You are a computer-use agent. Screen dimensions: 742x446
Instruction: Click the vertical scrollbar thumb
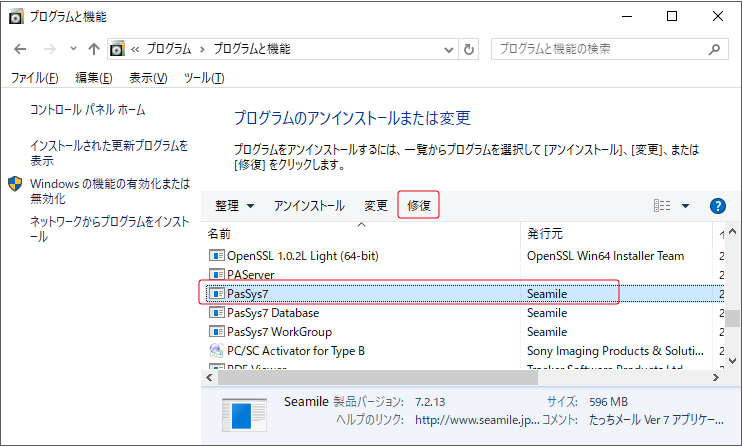[733, 318]
